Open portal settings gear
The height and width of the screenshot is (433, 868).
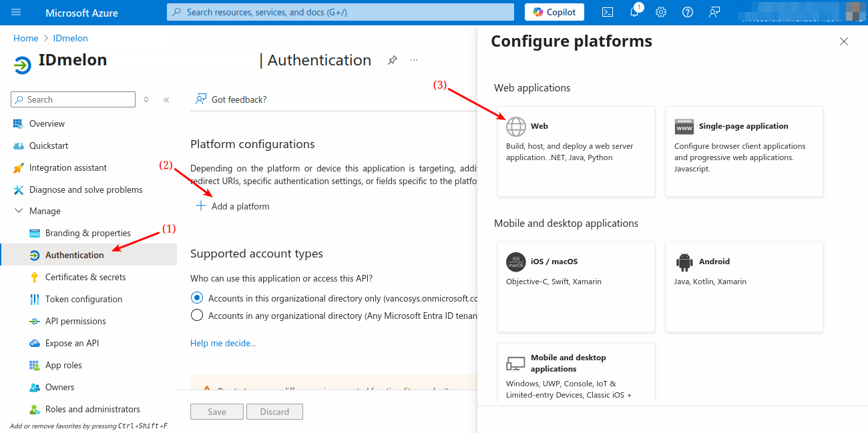(661, 12)
